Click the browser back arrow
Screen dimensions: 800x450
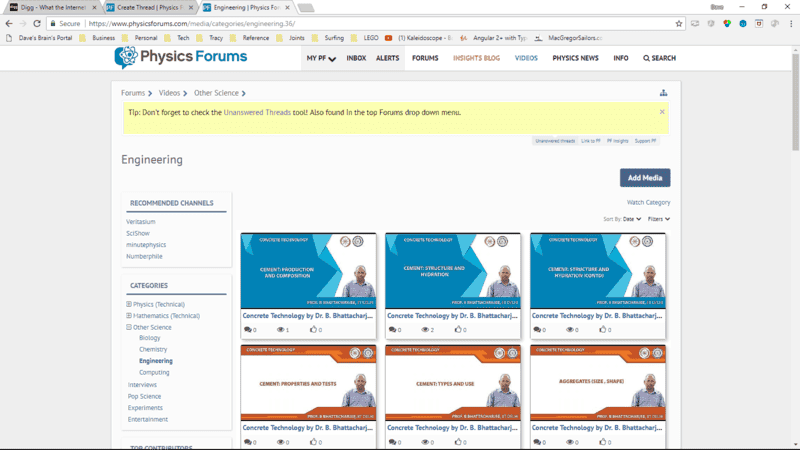click(9, 23)
